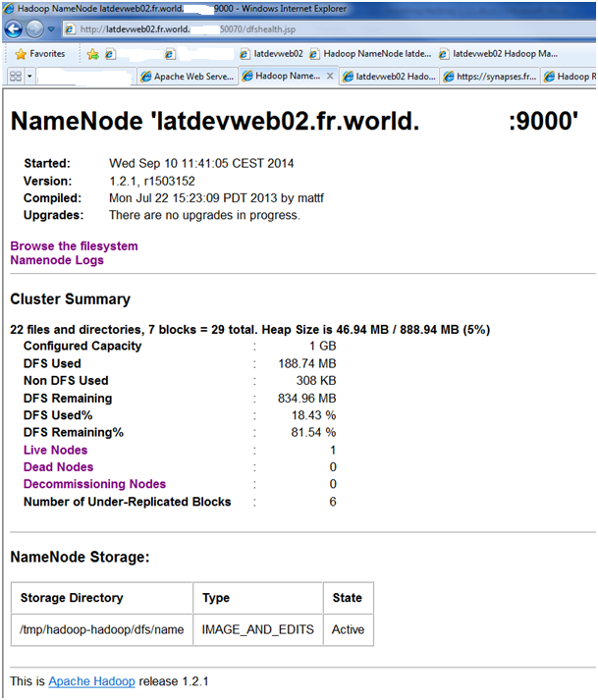
Task: Open the Browse the filesystem link
Action: (74, 245)
